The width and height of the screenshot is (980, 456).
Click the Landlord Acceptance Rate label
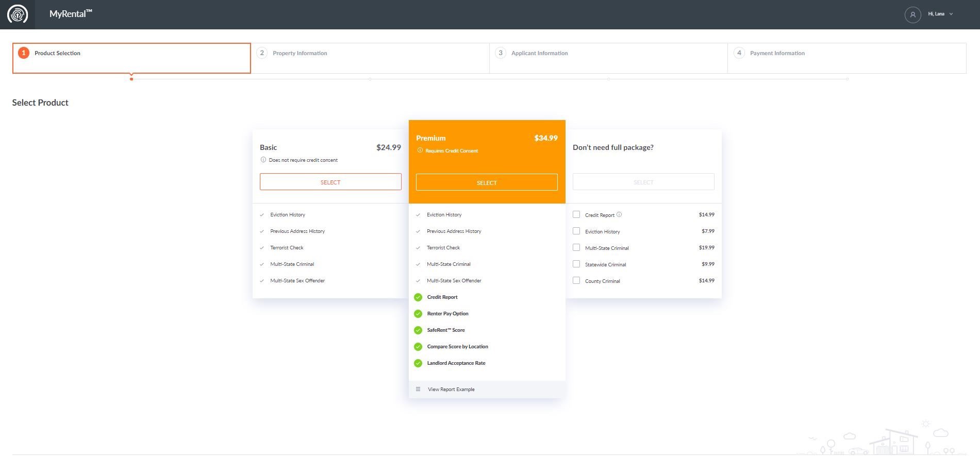tap(456, 363)
